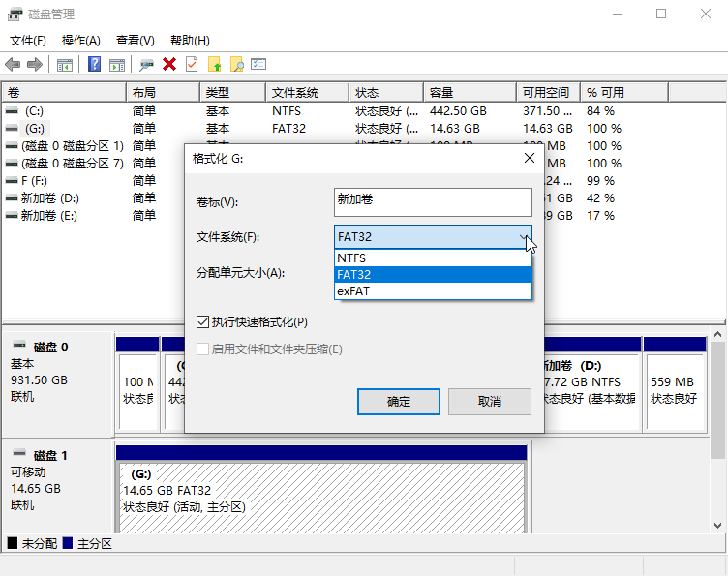Image resolution: width=728 pixels, height=576 pixels.
Task: Click the drive connect/rescan toolbar icon
Action: click(x=147, y=65)
